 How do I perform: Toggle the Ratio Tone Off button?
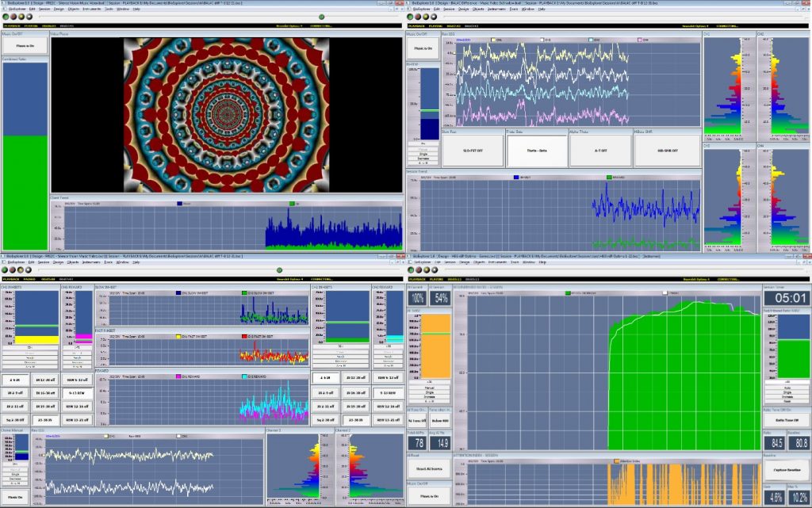[787, 419]
